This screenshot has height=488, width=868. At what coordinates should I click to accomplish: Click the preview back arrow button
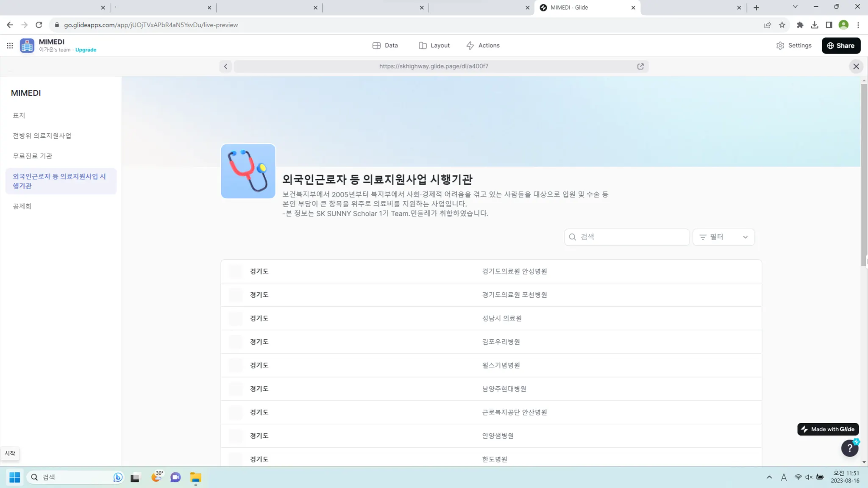pos(225,67)
